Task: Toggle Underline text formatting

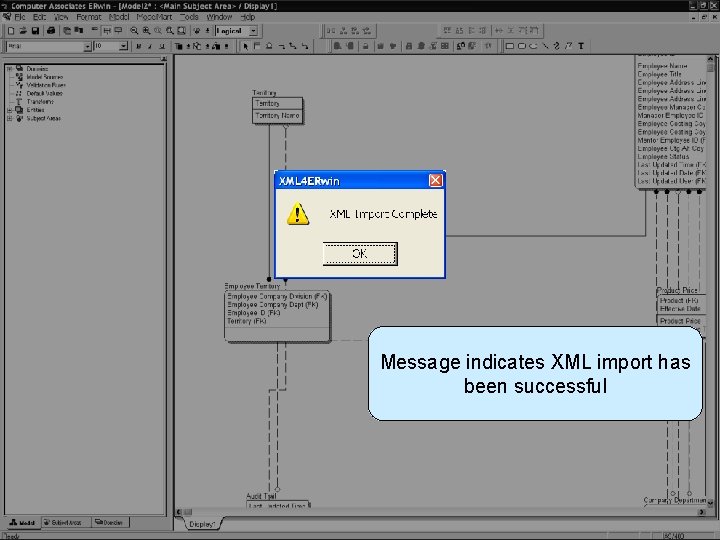Action: click(x=162, y=46)
